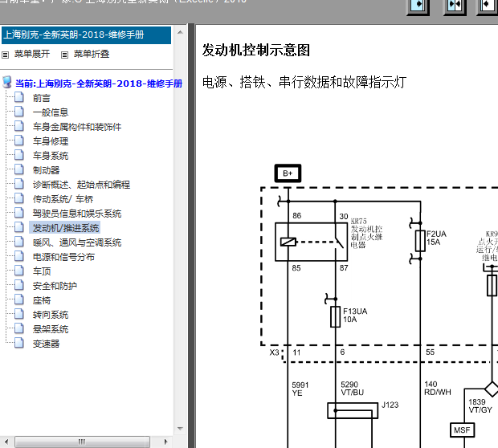Select the 上海别克-全新英朗-2018-维修手册 header
The image size is (498, 448).
click(87, 35)
